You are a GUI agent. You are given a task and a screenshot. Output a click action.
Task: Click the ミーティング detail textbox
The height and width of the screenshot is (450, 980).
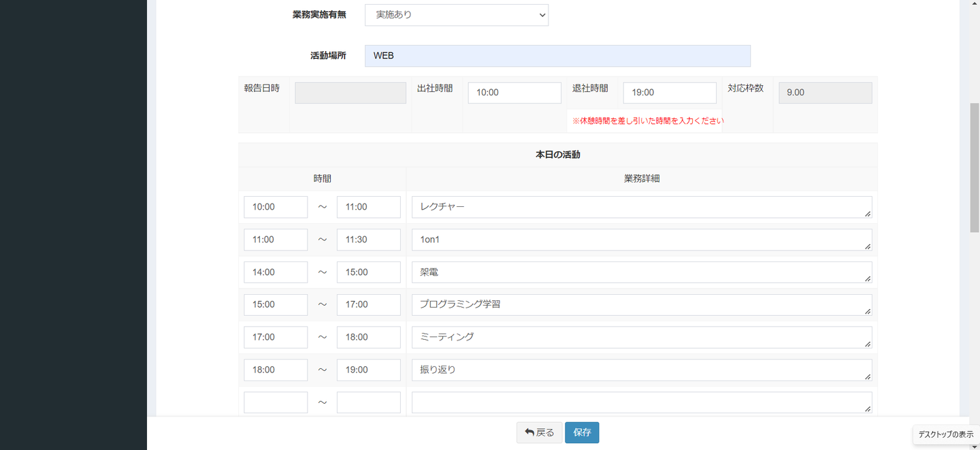tap(640, 337)
